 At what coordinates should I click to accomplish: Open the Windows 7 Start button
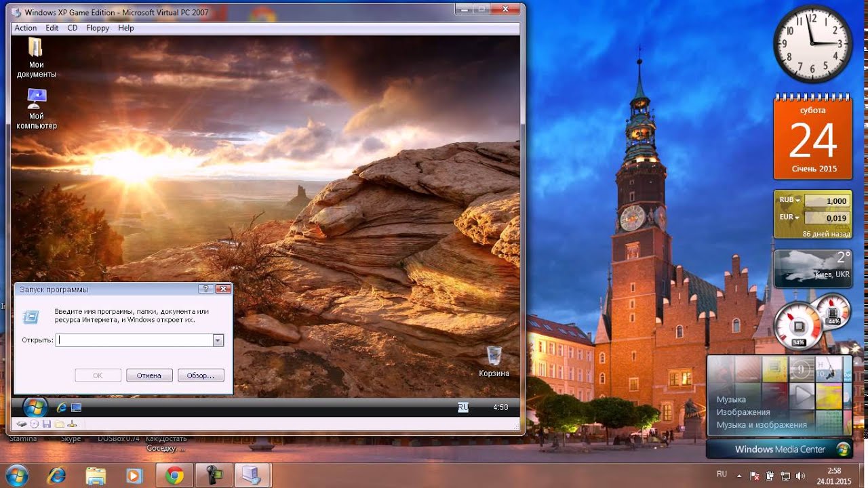click(16, 474)
